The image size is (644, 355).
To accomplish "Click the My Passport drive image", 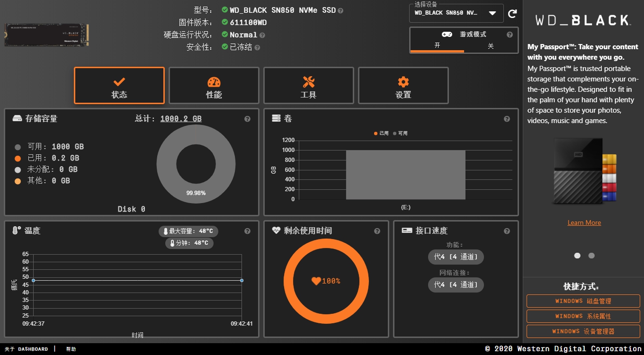I will (585, 171).
